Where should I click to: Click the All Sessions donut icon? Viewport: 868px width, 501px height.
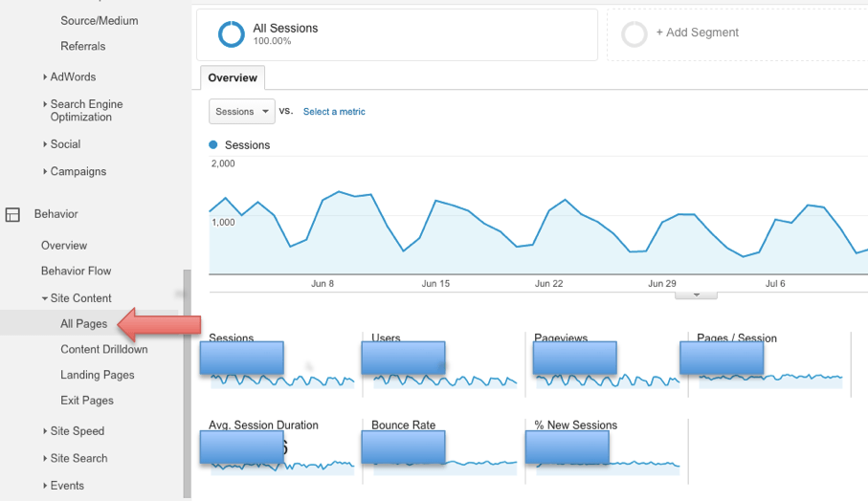coord(231,34)
